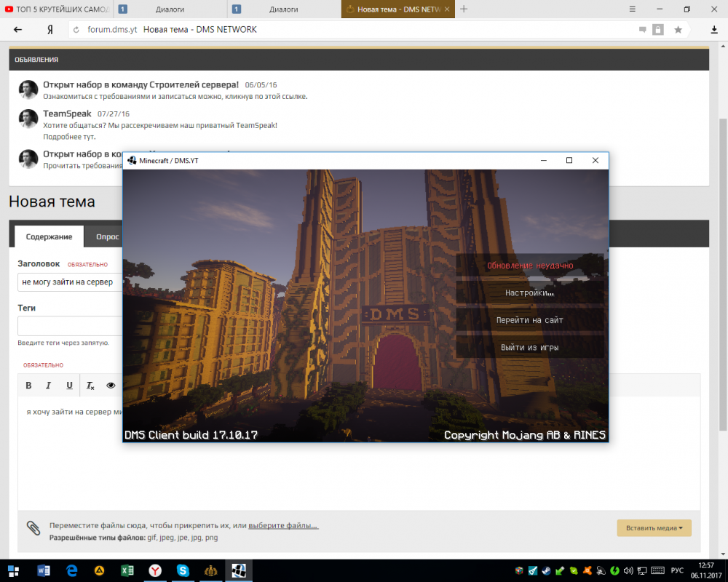Click the remove formatting icon
This screenshot has height=582, width=728.
pyautogui.click(x=90, y=386)
